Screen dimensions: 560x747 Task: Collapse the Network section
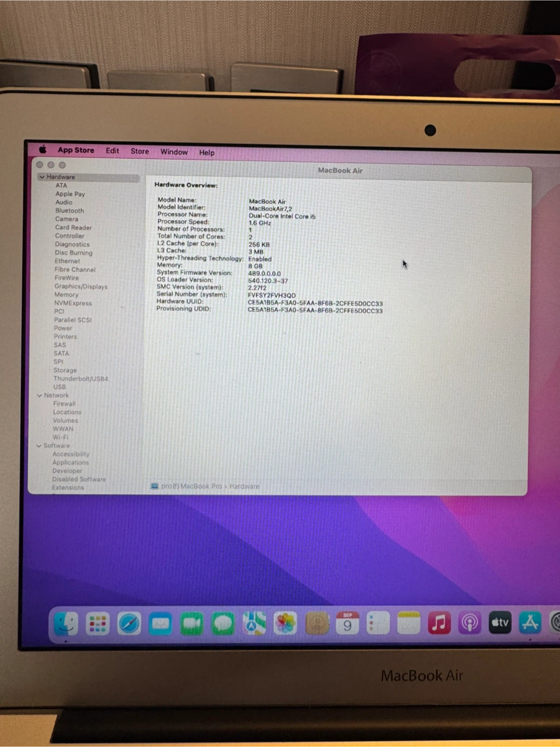point(39,395)
